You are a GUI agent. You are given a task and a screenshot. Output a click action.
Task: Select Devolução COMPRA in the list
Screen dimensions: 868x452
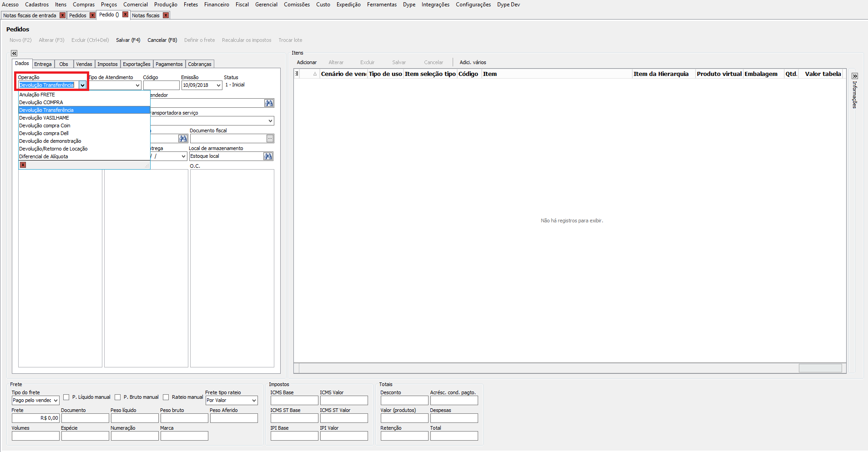tap(84, 102)
